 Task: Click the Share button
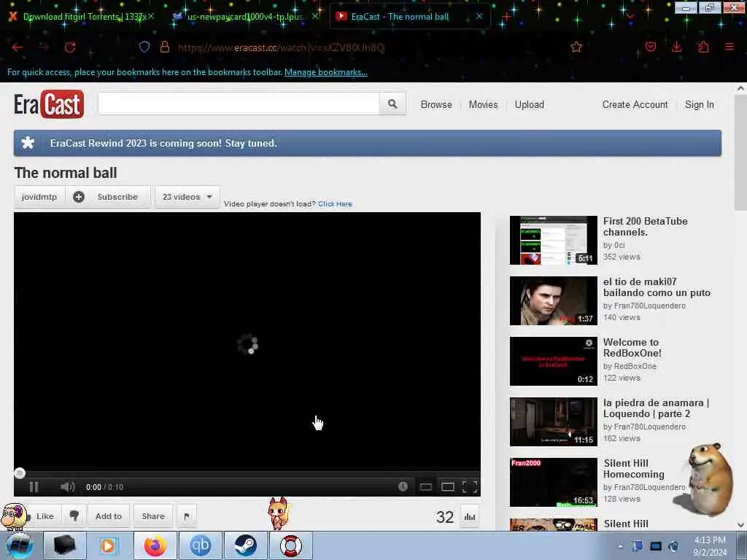point(153,516)
